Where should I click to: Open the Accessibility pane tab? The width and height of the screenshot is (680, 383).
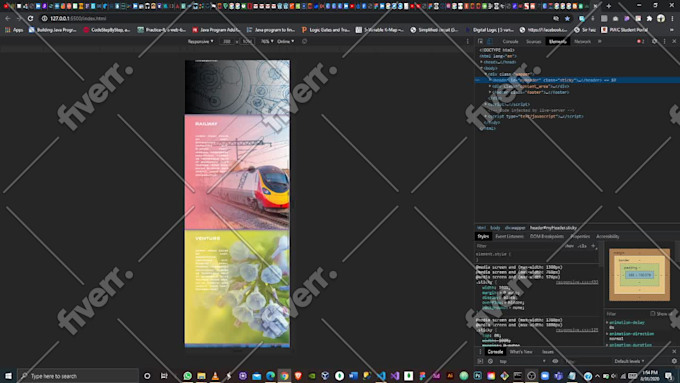click(x=608, y=236)
